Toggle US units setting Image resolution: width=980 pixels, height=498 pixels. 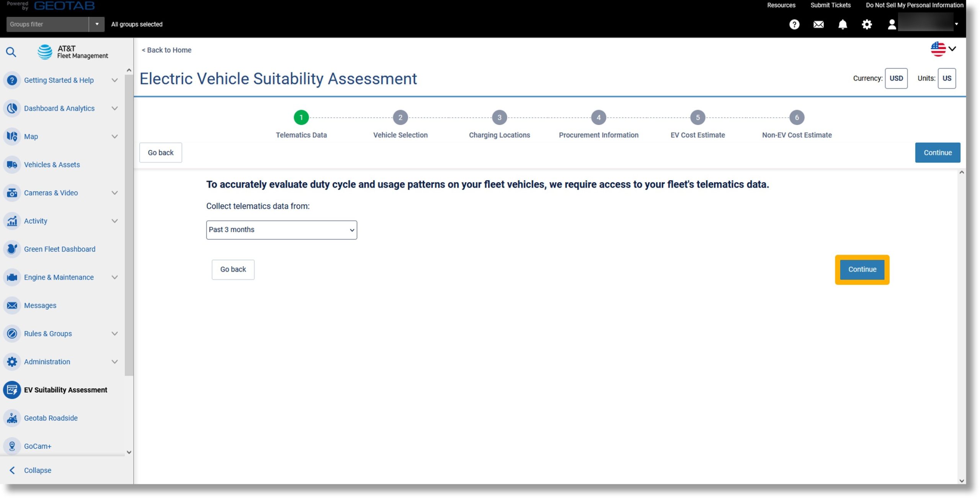pos(946,78)
